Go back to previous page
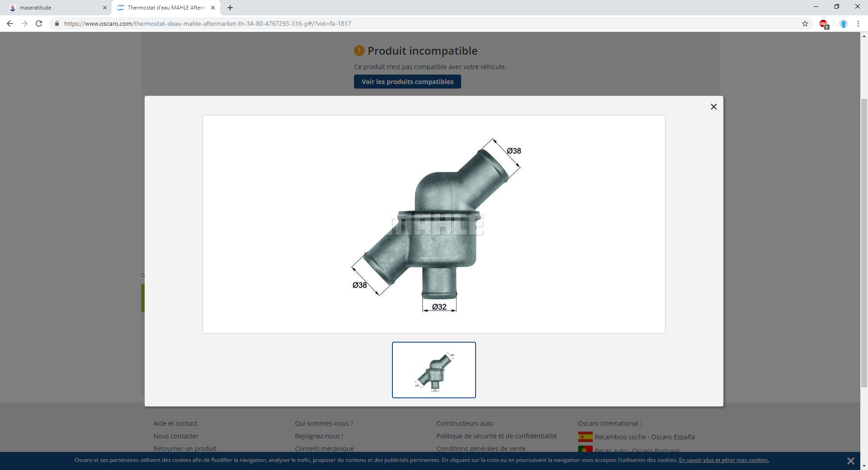Image resolution: width=868 pixels, height=470 pixels. 10,23
